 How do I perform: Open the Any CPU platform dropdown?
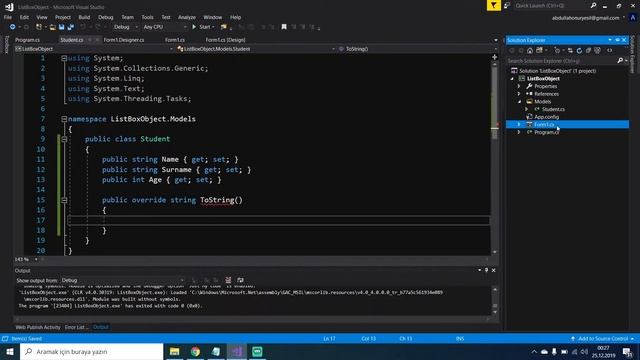[164, 27]
